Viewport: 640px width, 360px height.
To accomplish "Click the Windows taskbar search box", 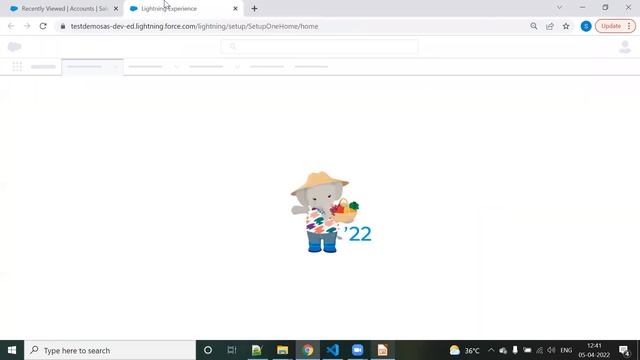I will click(110, 350).
